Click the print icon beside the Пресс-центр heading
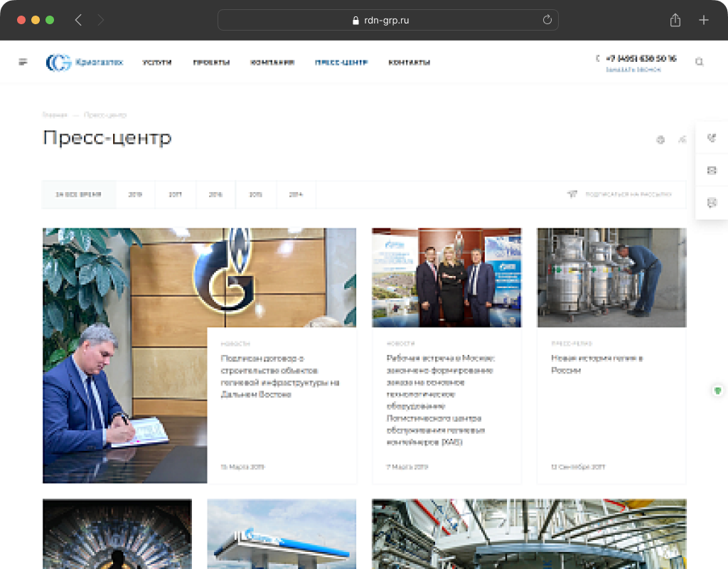728x569 pixels. click(x=660, y=139)
